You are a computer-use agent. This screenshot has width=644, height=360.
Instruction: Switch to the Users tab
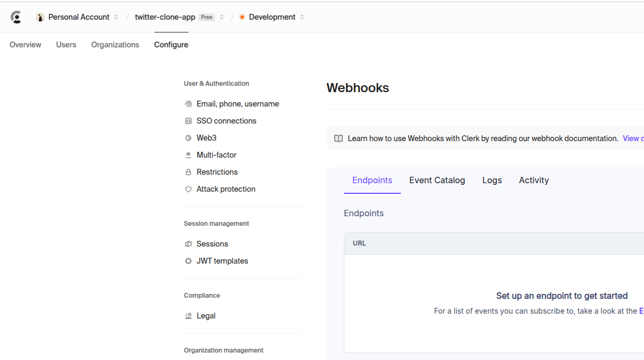[66, 45]
